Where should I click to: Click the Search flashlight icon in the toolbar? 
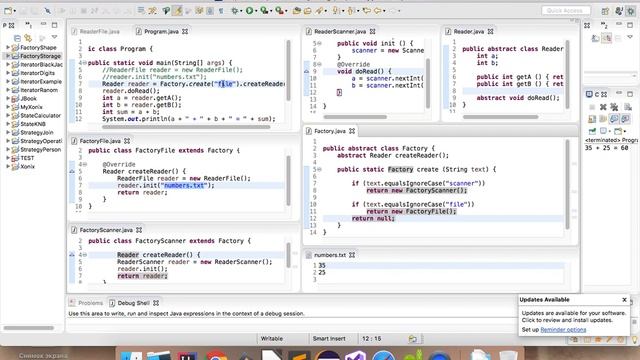coord(319,11)
